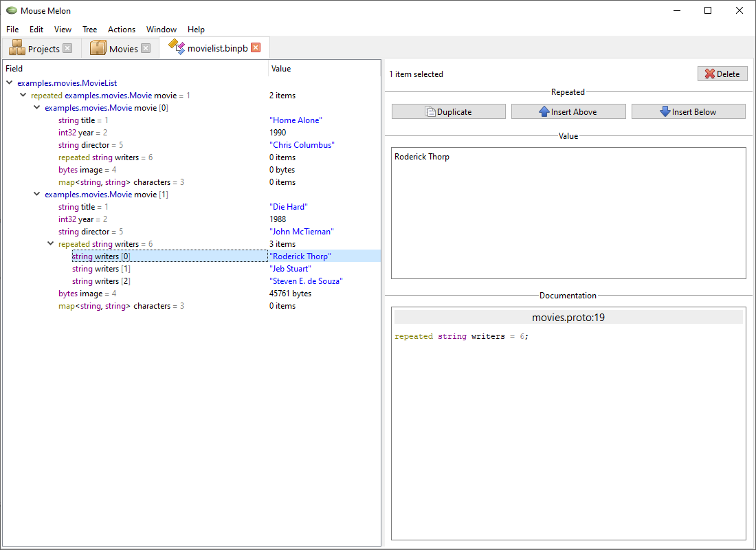Screen dimensions: 756x550
Task: Click the box icon on the Movies tab
Action: pos(97,47)
